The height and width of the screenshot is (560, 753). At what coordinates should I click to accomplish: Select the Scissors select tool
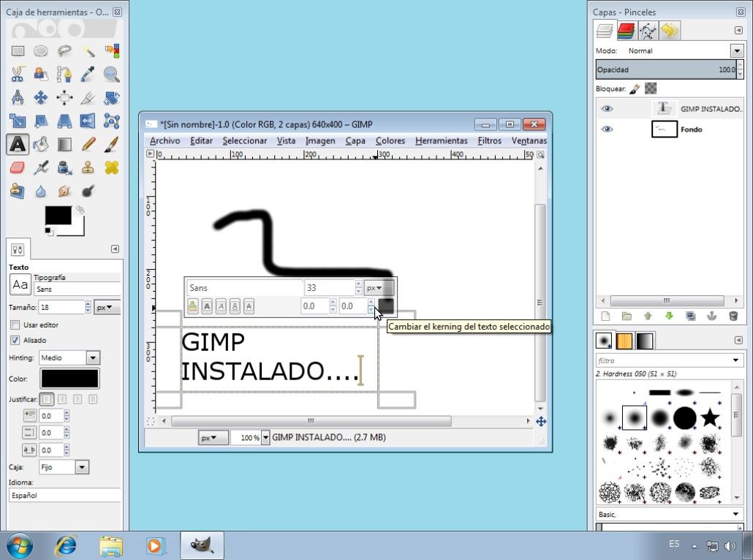tap(18, 74)
